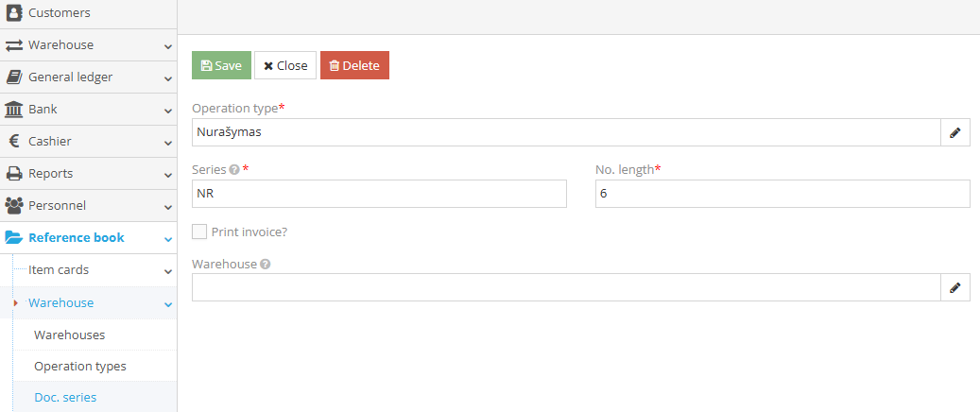Expand the General ledger menu chevron
980x412 pixels.
click(x=167, y=78)
